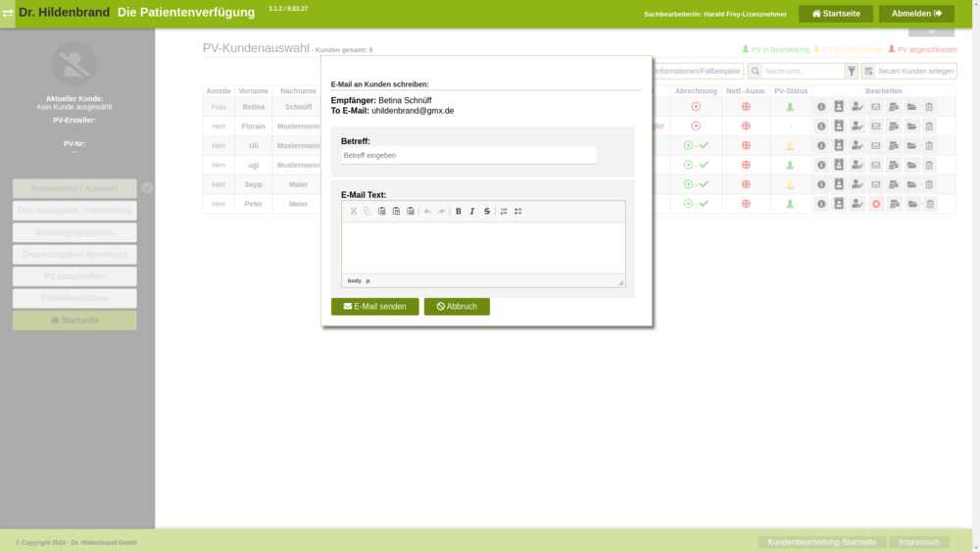Open the info icon for Peter Maier
Image resolution: width=980 pixels, height=552 pixels.
pos(821,204)
